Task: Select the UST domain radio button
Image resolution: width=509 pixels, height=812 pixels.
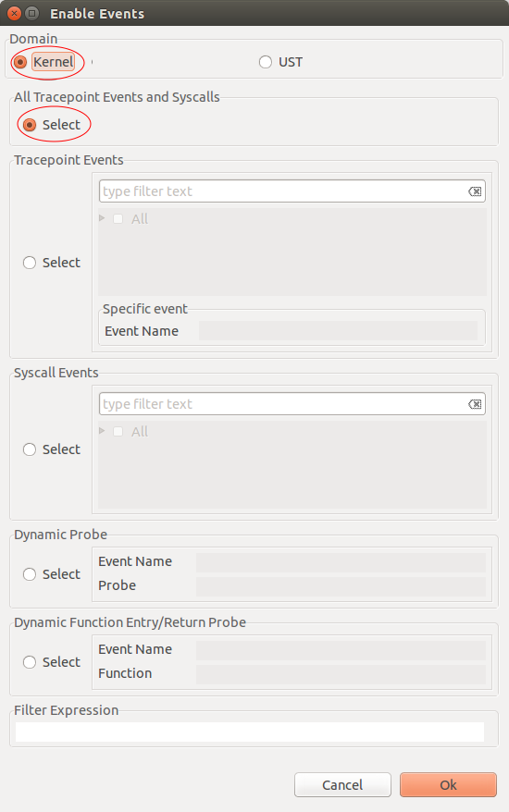Action: (266, 62)
